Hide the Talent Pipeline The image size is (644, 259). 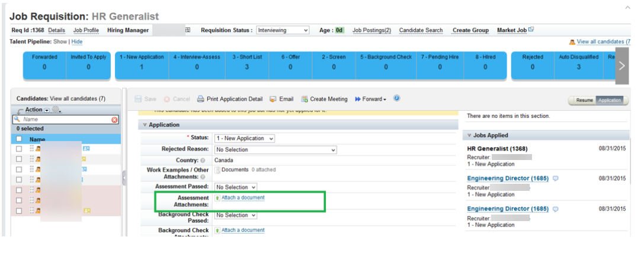point(77,41)
